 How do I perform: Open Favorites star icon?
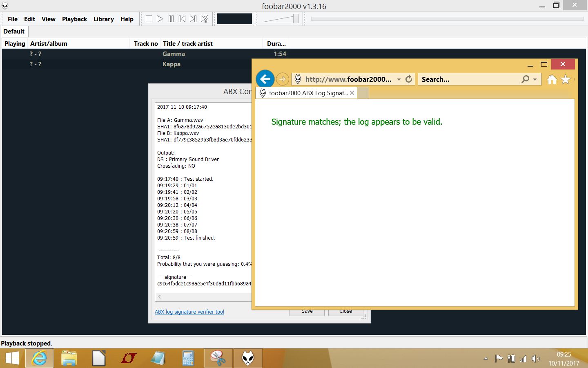(x=566, y=79)
